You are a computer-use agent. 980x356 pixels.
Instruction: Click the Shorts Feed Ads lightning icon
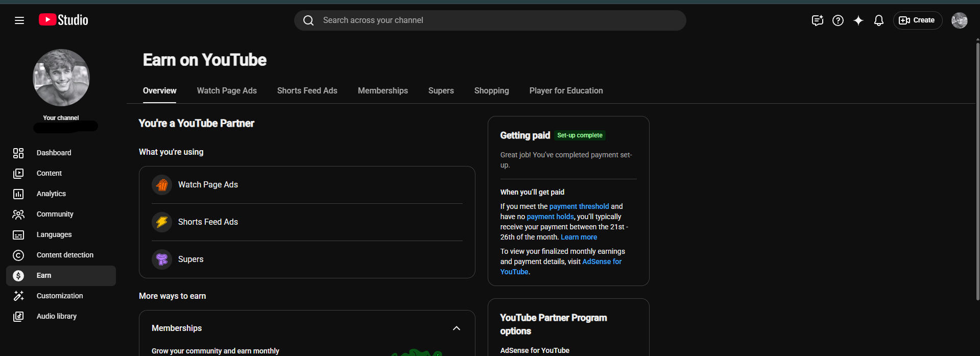tap(162, 222)
